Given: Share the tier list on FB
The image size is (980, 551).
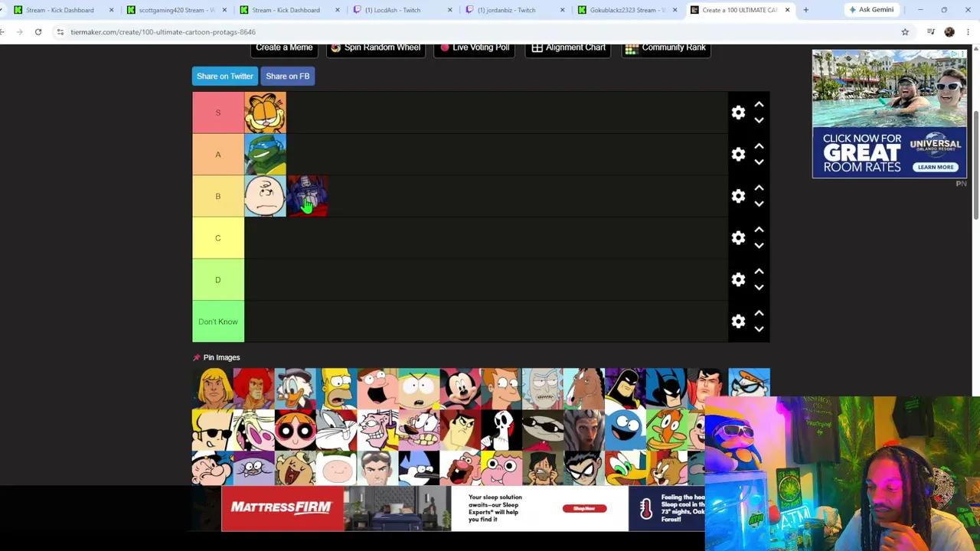Looking at the screenshot, I should point(288,76).
